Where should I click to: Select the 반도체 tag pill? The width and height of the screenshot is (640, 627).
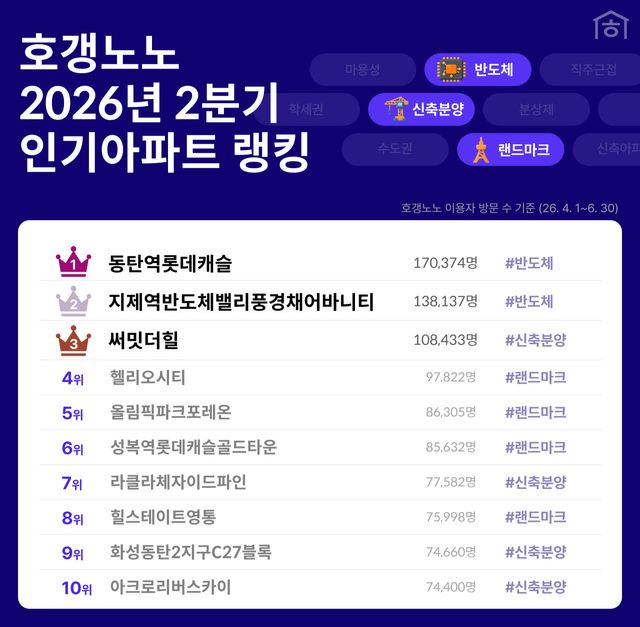[478, 69]
